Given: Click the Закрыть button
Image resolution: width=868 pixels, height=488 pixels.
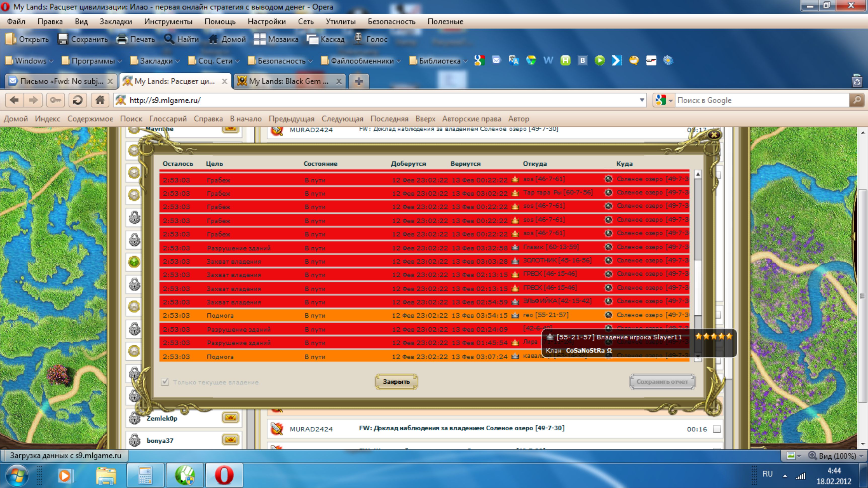Looking at the screenshot, I should coord(396,382).
